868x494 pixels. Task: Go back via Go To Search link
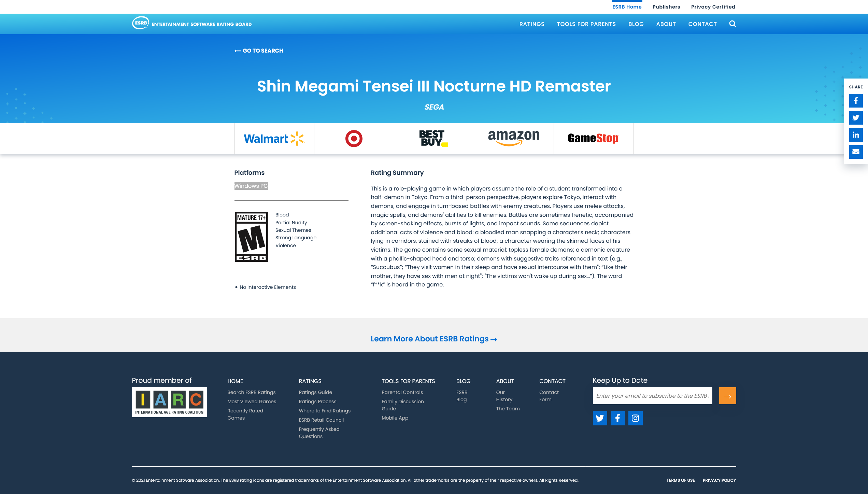(259, 51)
